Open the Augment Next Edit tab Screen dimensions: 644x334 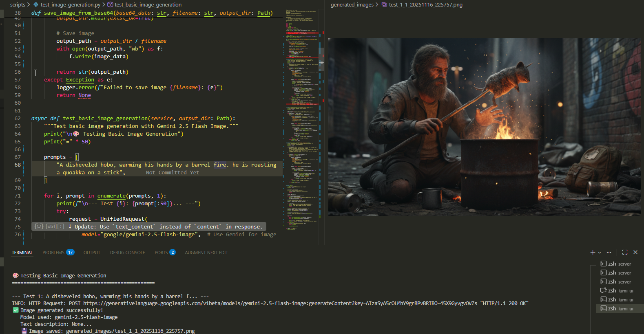tap(206, 253)
